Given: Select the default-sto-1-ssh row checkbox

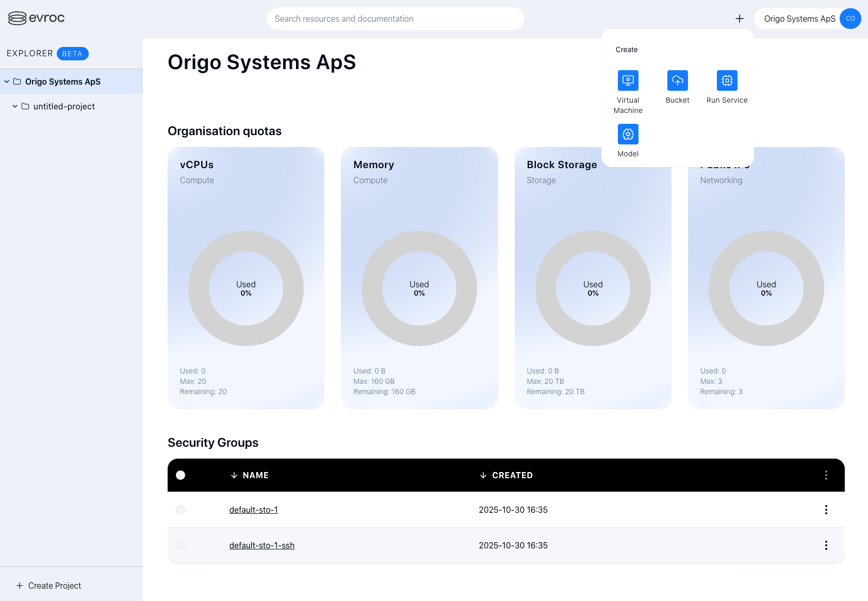Looking at the screenshot, I should pyautogui.click(x=181, y=545).
